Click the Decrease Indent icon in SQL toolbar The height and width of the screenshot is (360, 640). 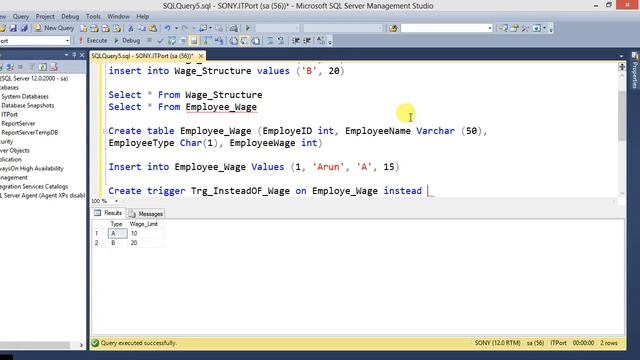tap(296, 40)
